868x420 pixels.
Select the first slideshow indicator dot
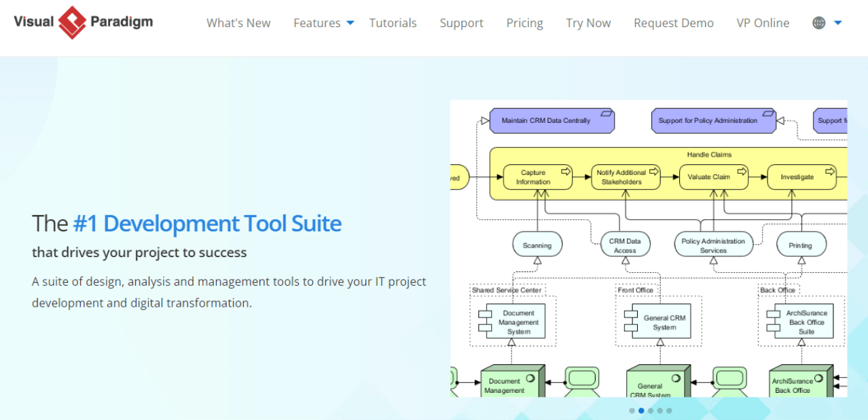(632, 411)
